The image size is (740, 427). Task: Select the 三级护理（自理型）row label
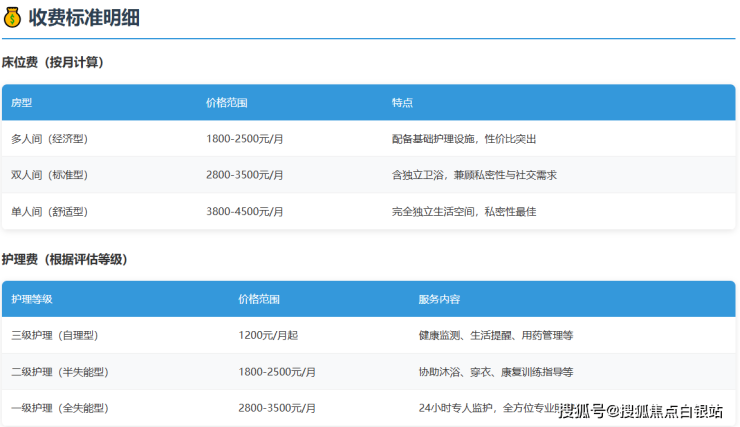pyautogui.click(x=55, y=335)
